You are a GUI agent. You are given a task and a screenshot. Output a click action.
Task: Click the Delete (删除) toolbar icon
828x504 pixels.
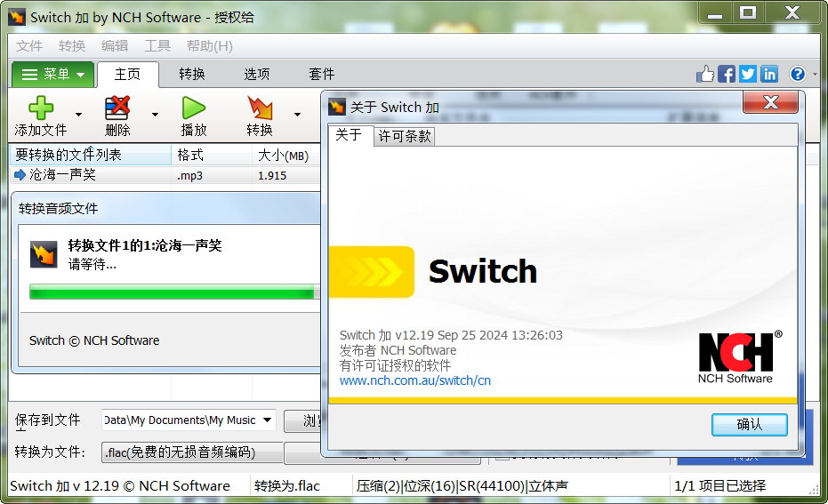[117, 108]
